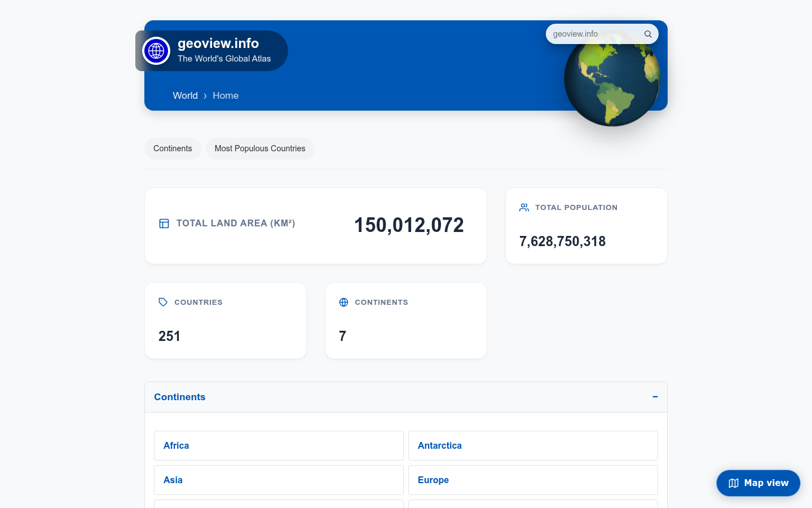812x508 pixels.
Task: Click the continents count 7
Action: tap(342, 336)
